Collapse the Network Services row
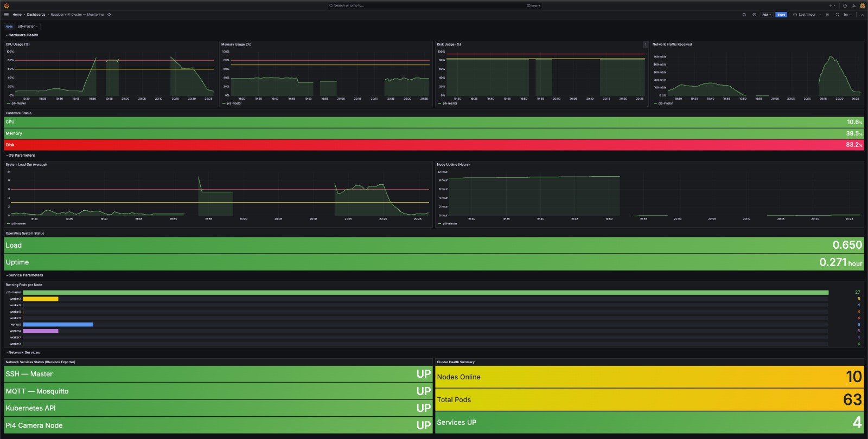The height and width of the screenshot is (439, 868). (23, 352)
